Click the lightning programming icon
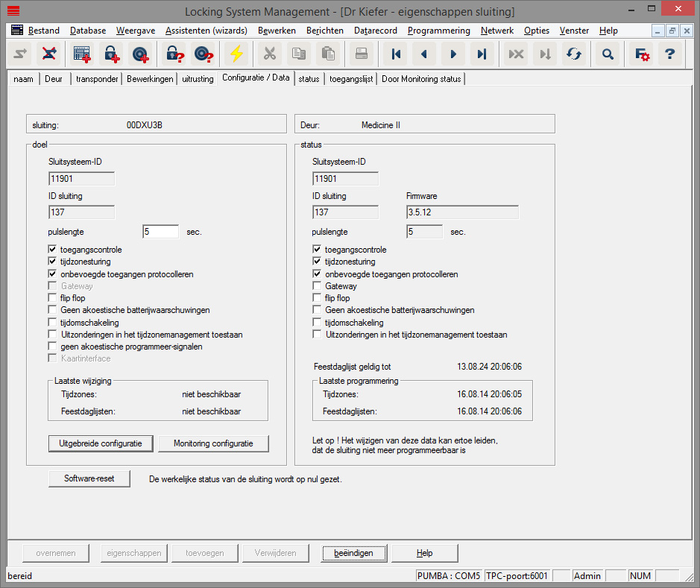This screenshot has height=588, width=700. tap(236, 54)
